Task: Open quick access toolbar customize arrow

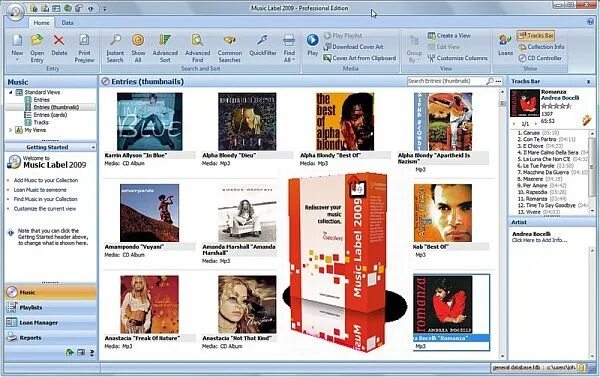Action: [x=104, y=8]
